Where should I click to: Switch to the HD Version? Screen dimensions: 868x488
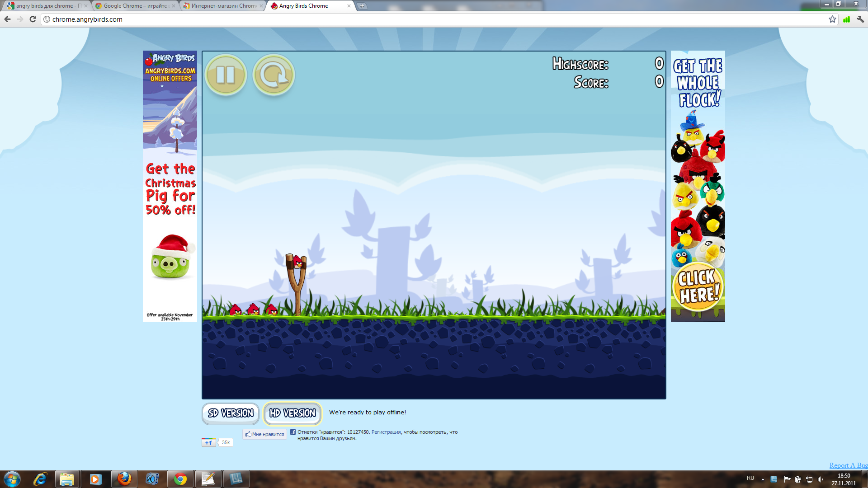point(292,413)
